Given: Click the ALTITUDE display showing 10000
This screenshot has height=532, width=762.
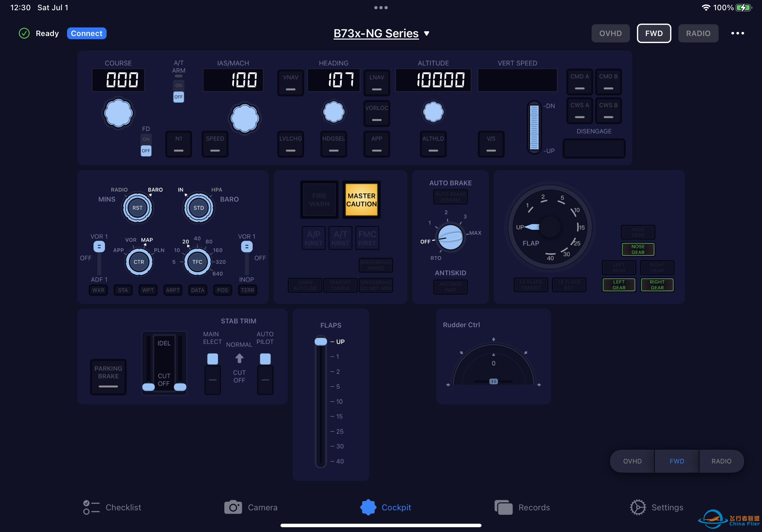Looking at the screenshot, I should pyautogui.click(x=433, y=80).
